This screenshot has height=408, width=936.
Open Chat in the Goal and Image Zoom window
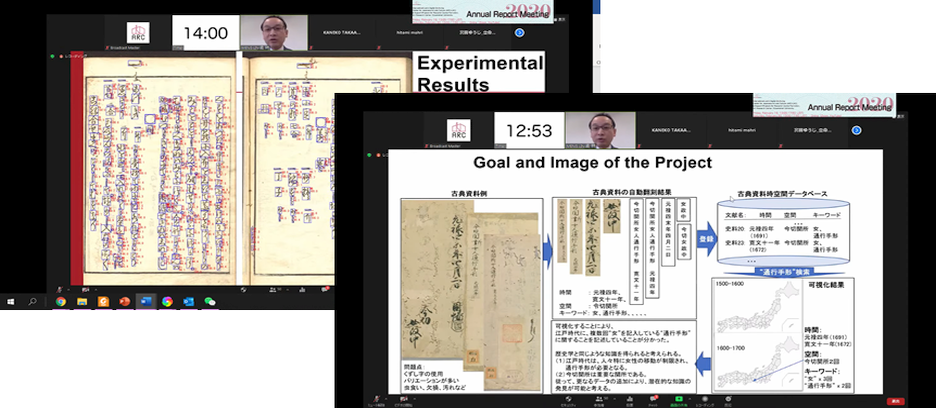click(x=654, y=400)
